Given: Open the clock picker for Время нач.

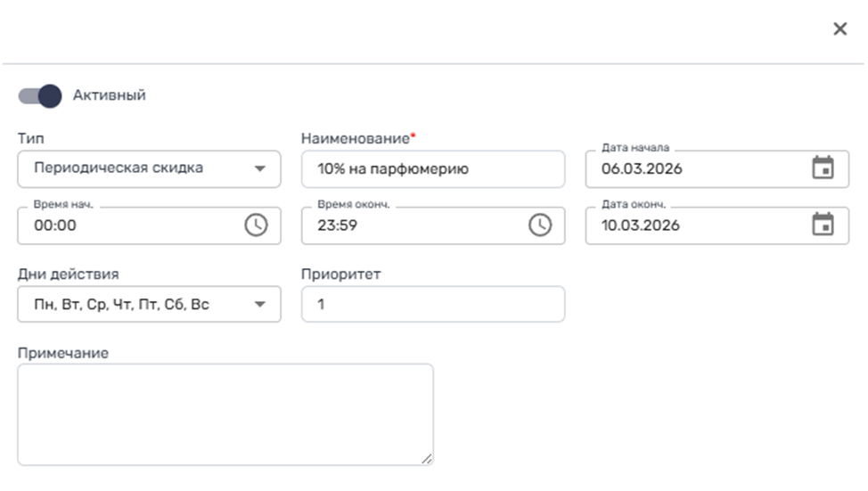Looking at the screenshot, I should click(256, 225).
